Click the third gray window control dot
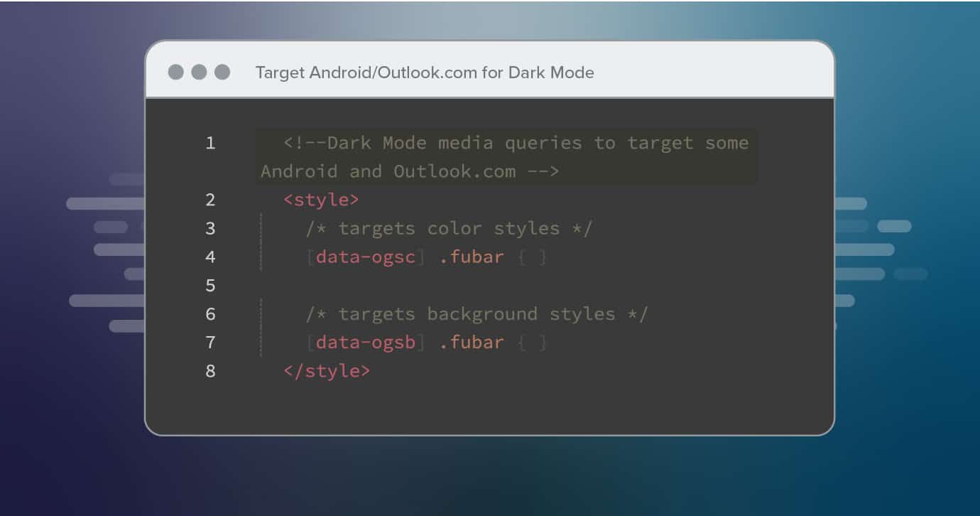 pos(222,72)
